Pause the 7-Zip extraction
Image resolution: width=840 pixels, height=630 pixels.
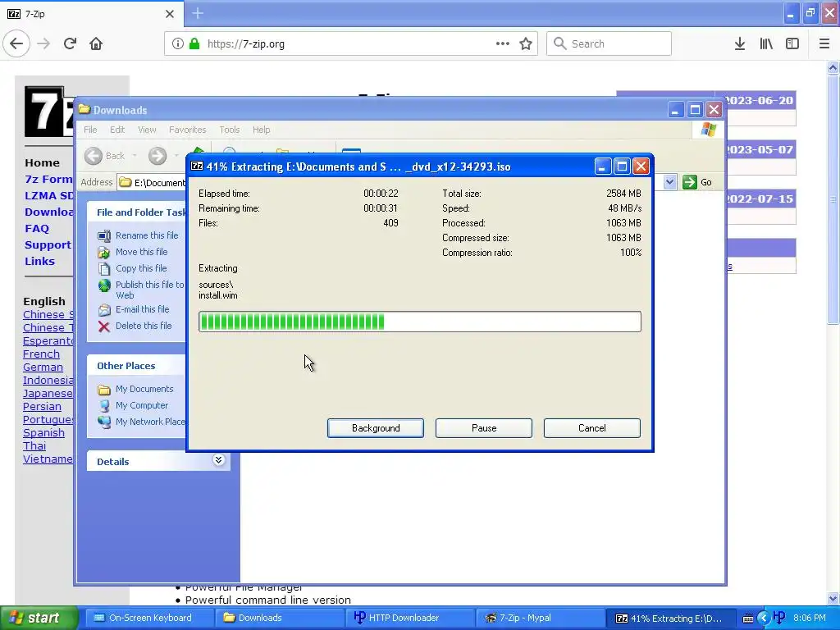(x=484, y=428)
